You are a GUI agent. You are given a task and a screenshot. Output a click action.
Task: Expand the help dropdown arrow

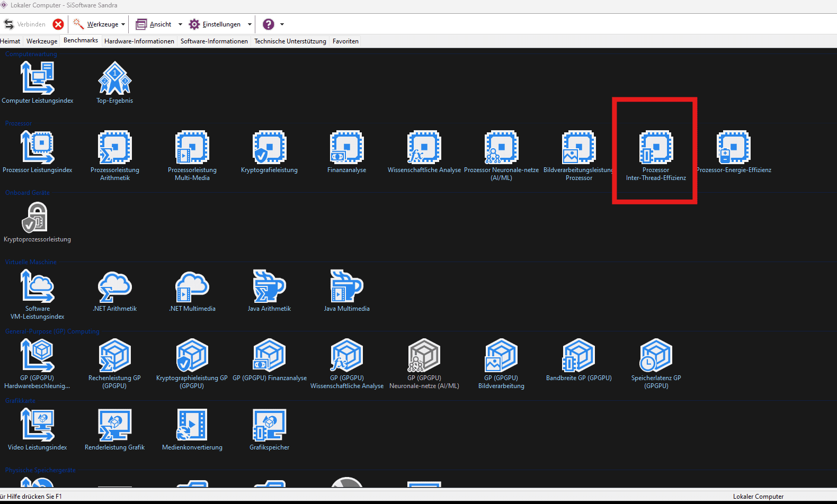[282, 24]
